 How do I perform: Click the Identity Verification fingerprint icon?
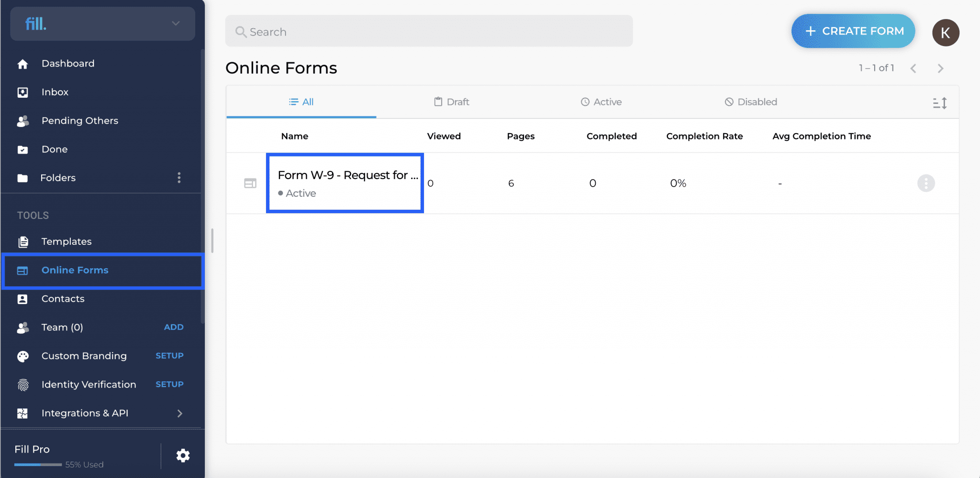tap(22, 385)
